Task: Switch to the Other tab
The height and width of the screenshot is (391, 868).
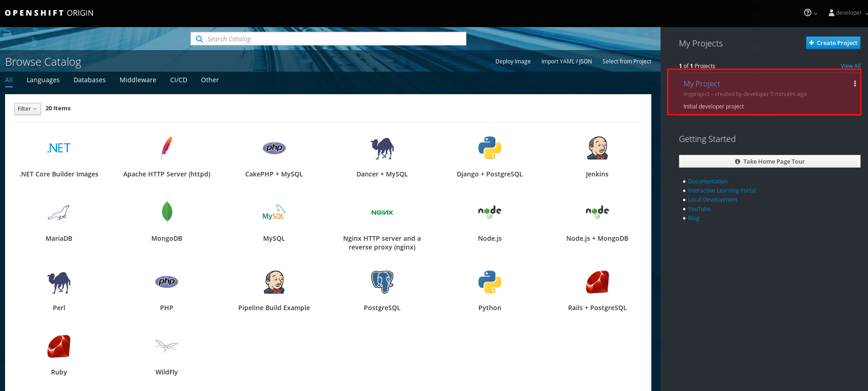Action: [210, 80]
